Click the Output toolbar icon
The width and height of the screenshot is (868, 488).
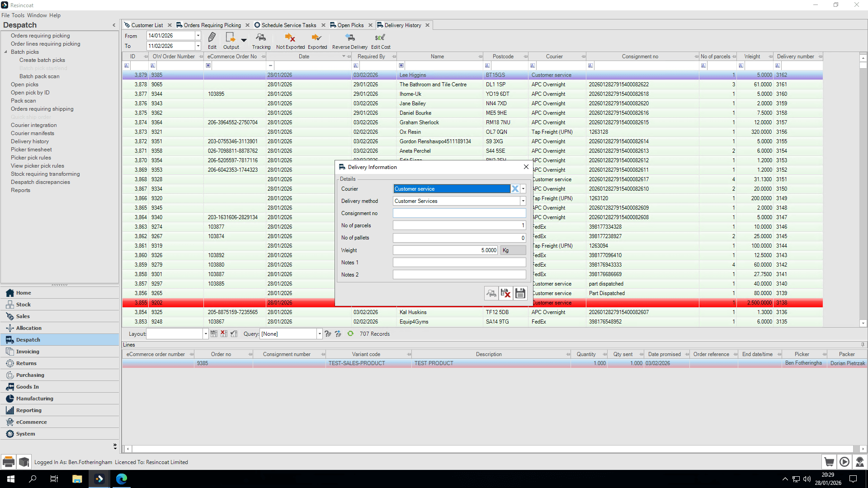pos(231,38)
